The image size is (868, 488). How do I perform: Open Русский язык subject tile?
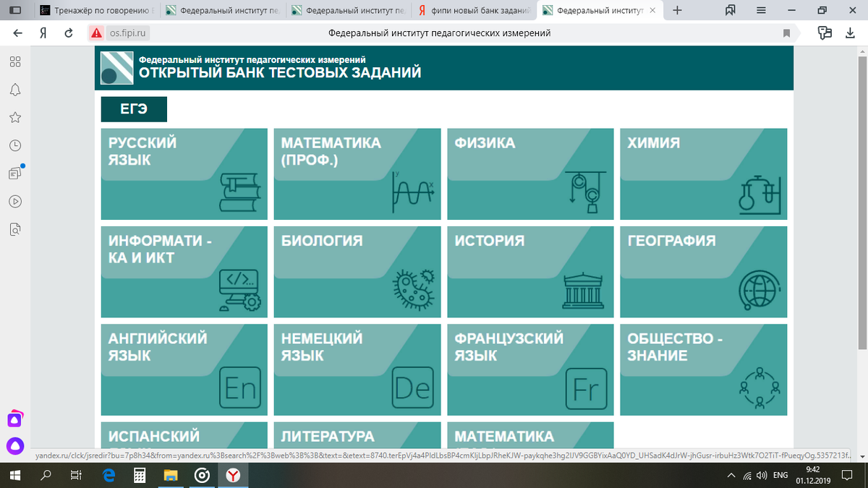point(184,174)
